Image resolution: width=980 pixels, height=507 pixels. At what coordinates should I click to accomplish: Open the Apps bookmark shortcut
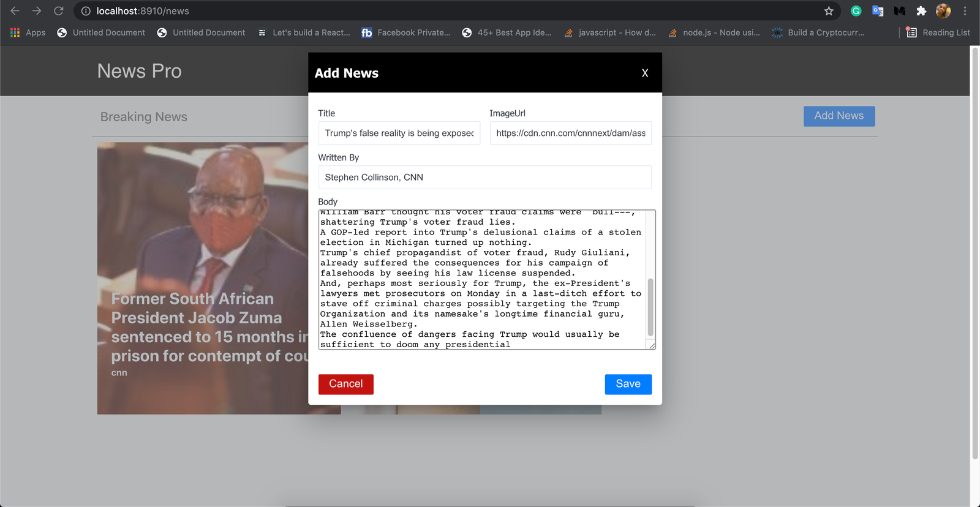[28, 32]
